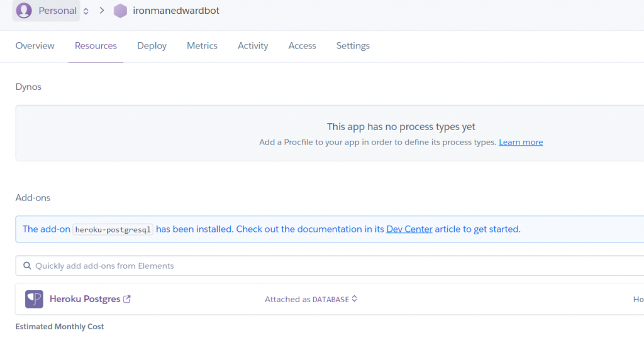Image resolution: width=644 pixels, height=338 pixels.
Task: Open the Personal account switcher arrows
Action: 86,11
